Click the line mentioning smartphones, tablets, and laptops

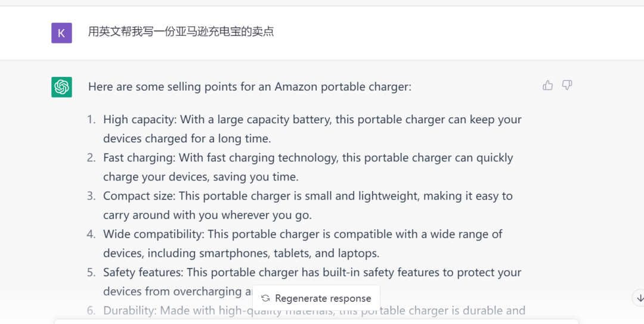pyautogui.click(x=241, y=254)
